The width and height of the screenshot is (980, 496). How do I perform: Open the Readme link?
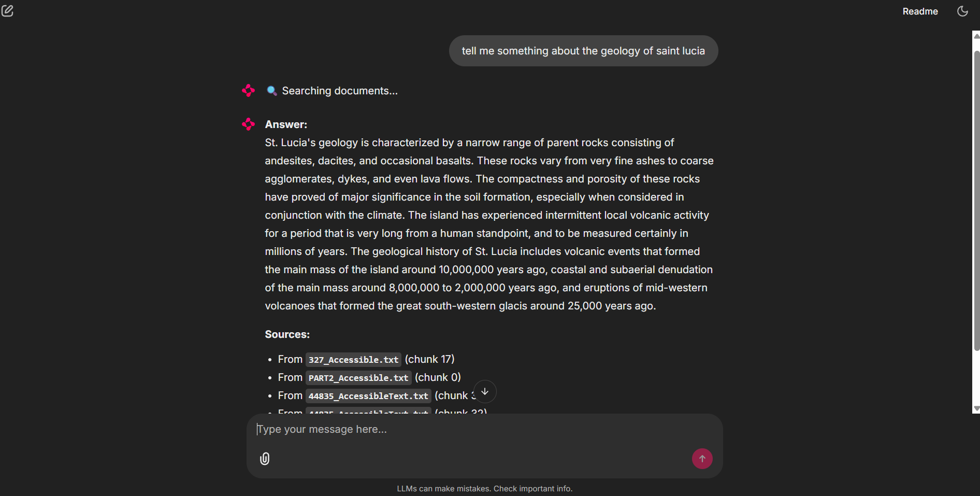920,11
